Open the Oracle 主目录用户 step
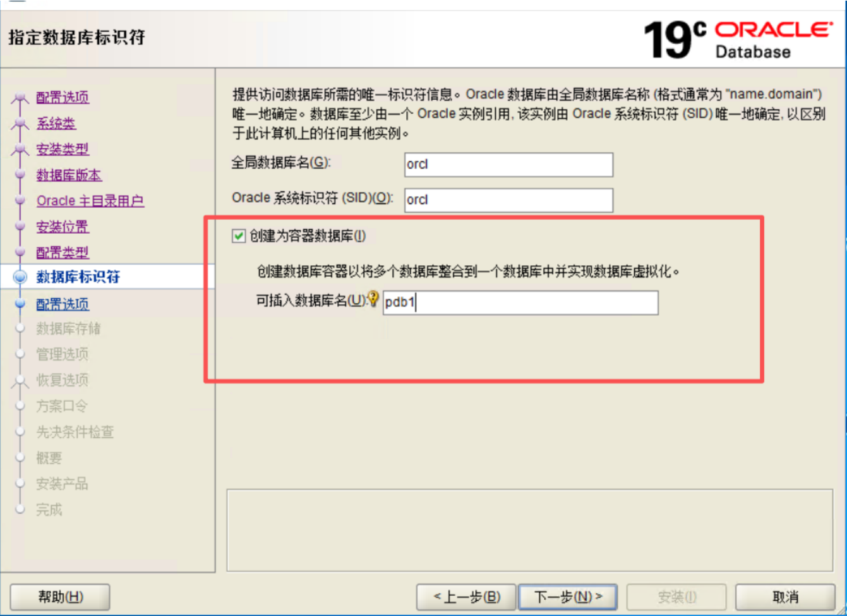 pyautogui.click(x=90, y=201)
